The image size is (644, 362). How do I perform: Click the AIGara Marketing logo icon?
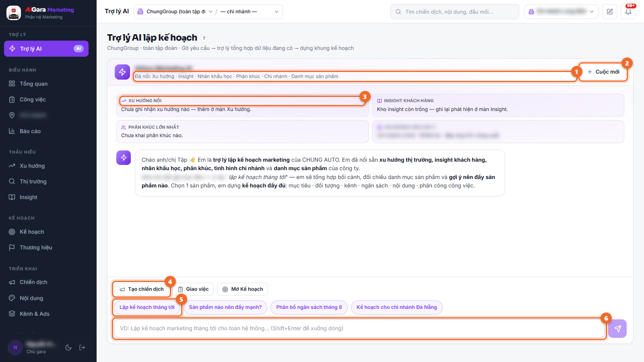(x=14, y=13)
